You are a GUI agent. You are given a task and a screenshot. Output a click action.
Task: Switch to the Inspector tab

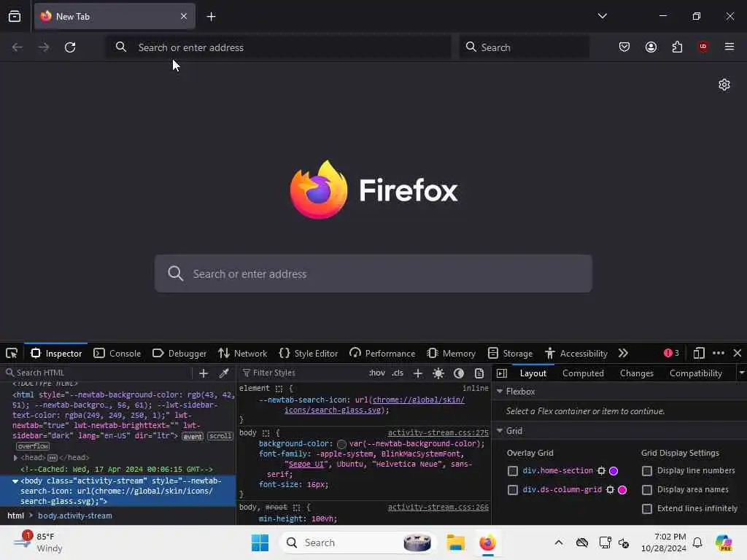[x=56, y=354]
